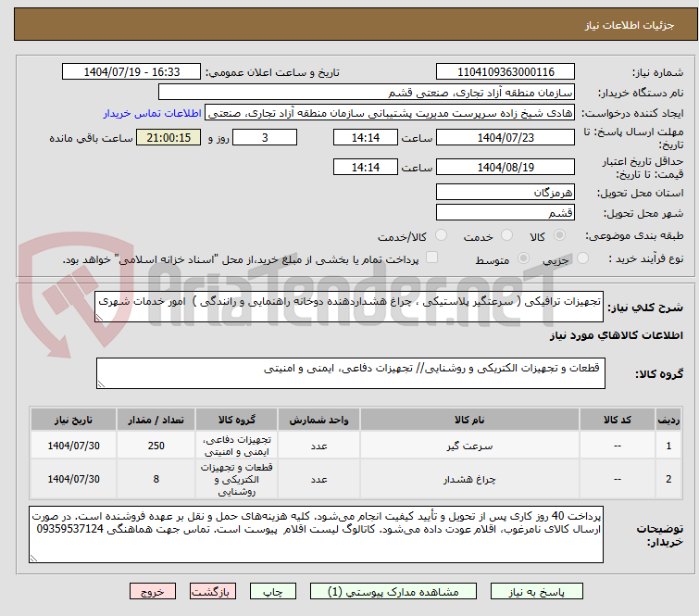Click the response deadline date 1404/07/23

[x=506, y=137]
